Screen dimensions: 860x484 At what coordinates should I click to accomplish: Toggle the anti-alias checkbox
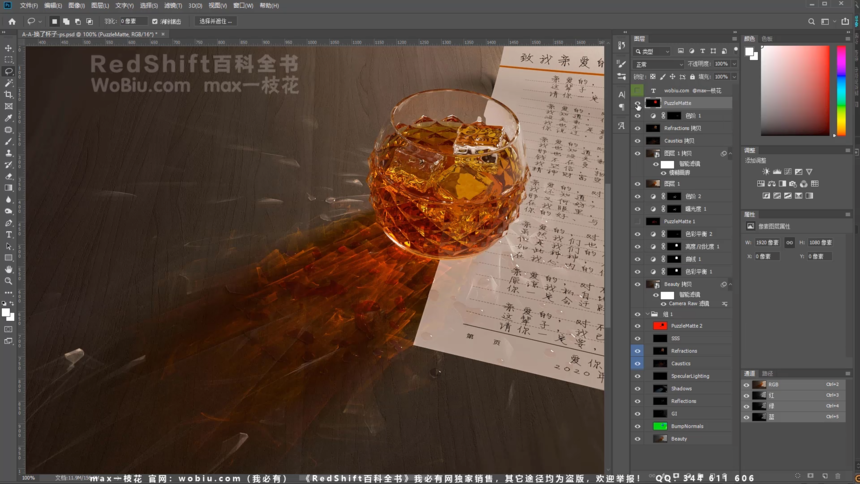pyautogui.click(x=155, y=21)
